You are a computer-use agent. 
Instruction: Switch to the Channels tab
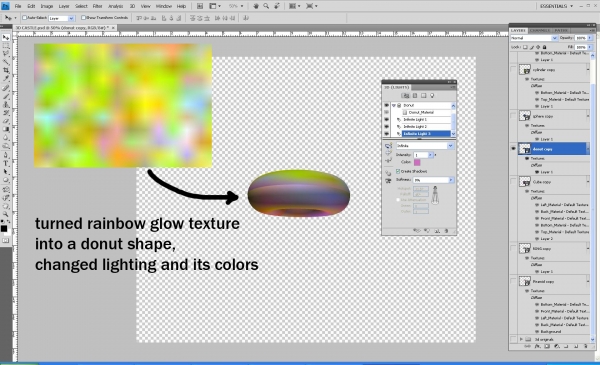[x=540, y=30]
